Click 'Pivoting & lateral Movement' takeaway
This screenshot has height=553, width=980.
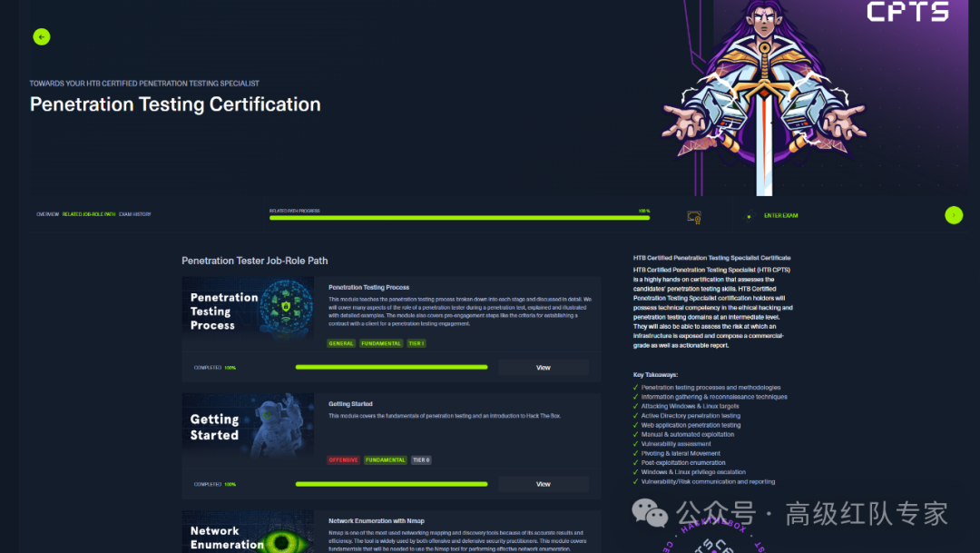(x=681, y=453)
